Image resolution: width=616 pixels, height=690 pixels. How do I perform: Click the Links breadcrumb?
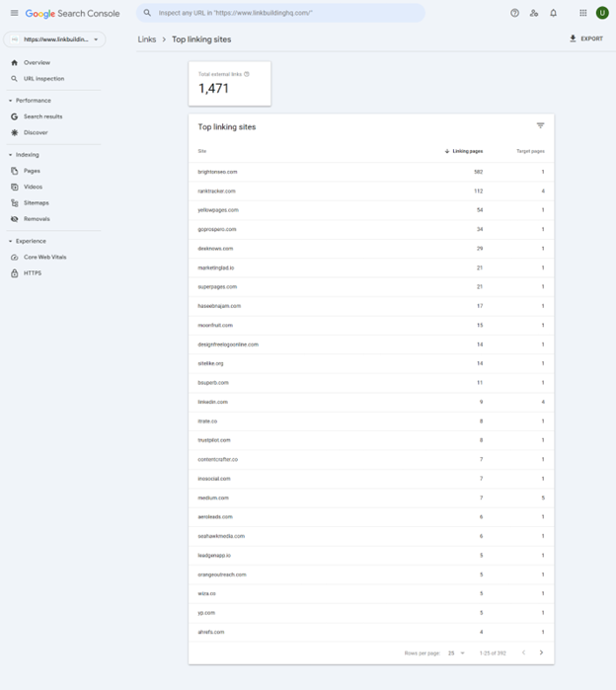[x=146, y=39]
